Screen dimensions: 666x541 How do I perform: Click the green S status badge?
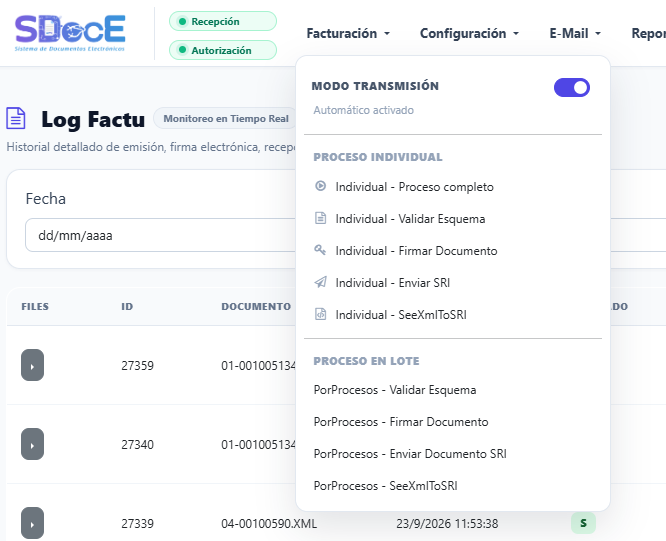tap(583, 523)
